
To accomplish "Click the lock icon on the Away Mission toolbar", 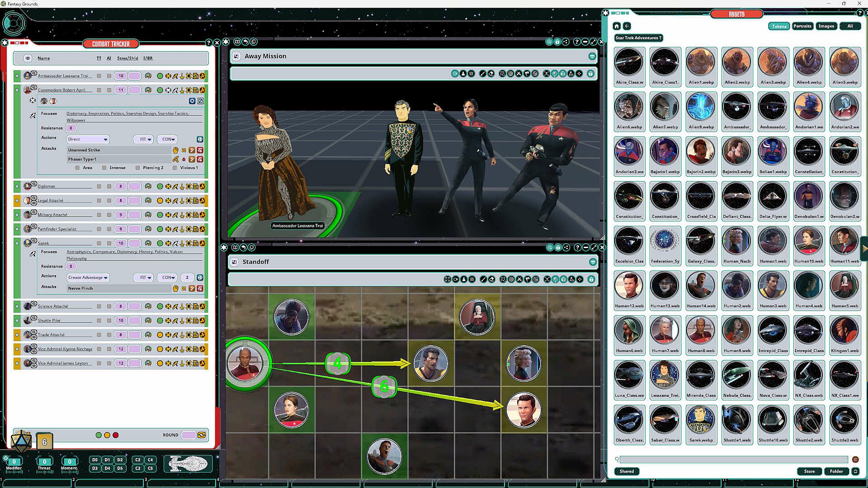I will click(x=590, y=74).
